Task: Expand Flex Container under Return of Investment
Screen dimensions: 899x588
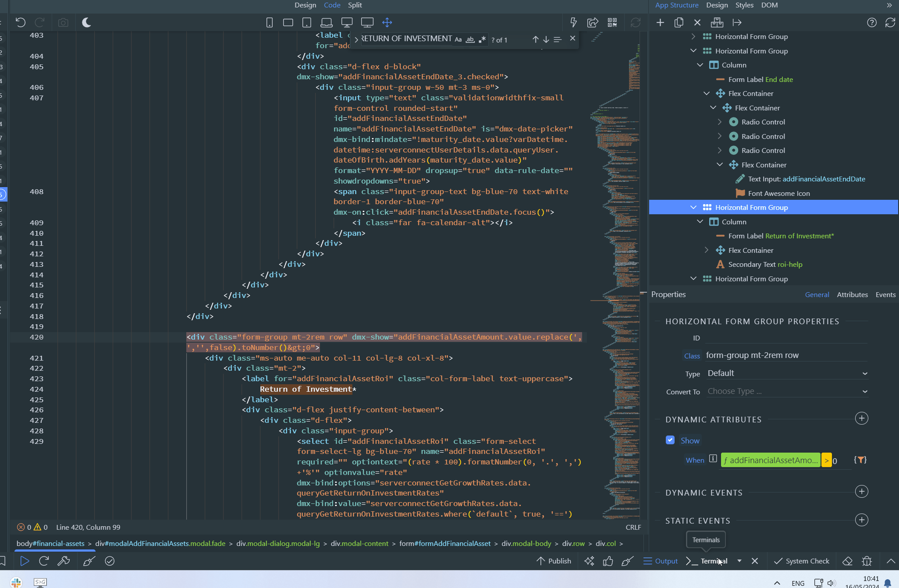Action: [707, 250]
